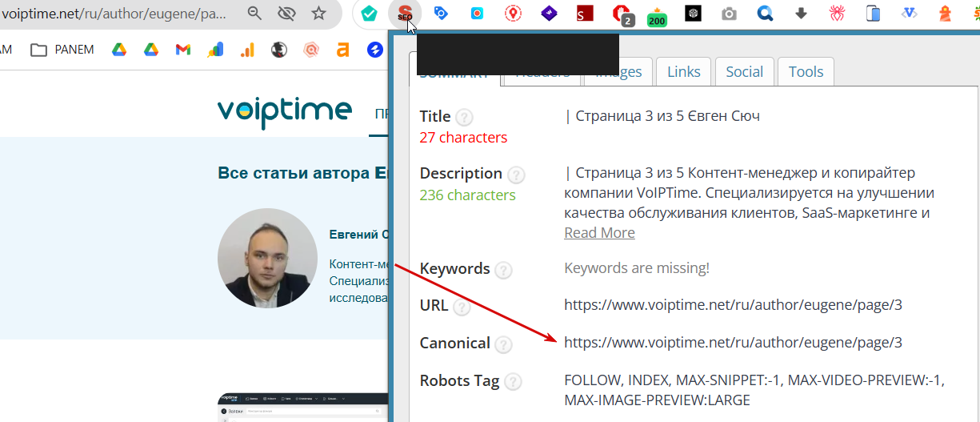Open the blue lightning bolt bookmark
The width and height of the screenshot is (980, 422).
(374, 50)
